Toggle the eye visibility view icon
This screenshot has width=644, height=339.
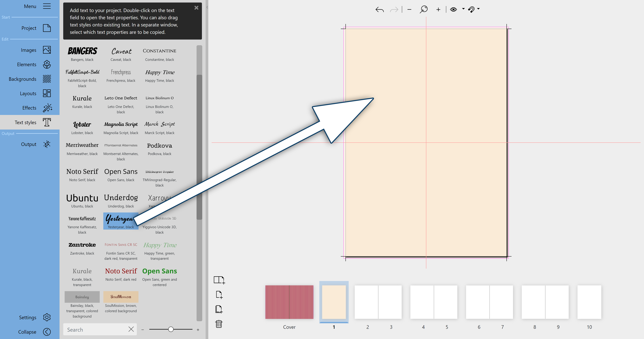[453, 10]
